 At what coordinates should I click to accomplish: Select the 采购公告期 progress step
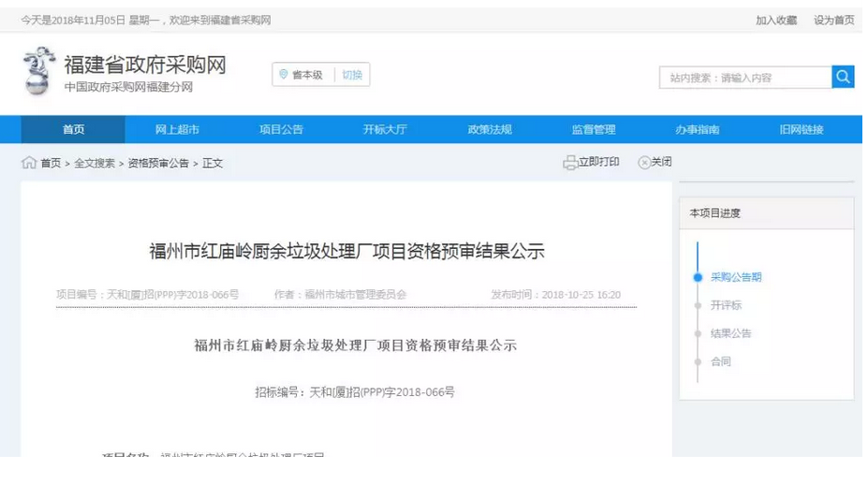(735, 277)
